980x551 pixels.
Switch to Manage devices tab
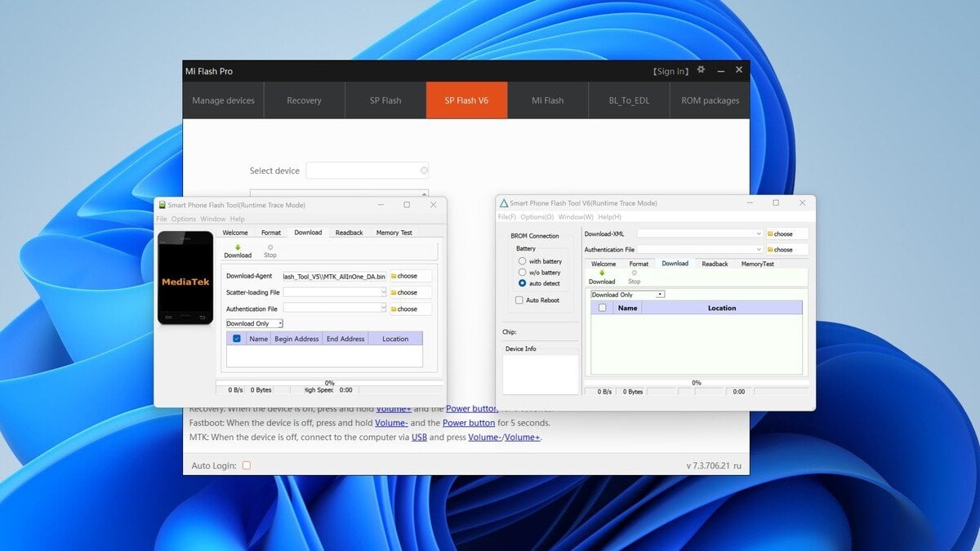pyautogui.click(x=223, y=100)
